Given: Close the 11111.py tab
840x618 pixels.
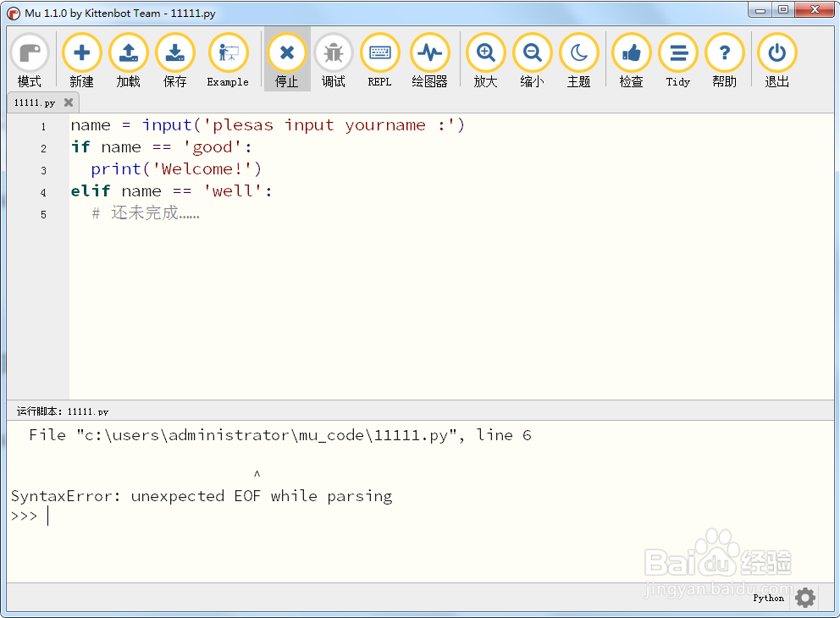Looking at the screenshot, I should pos(69,102).
